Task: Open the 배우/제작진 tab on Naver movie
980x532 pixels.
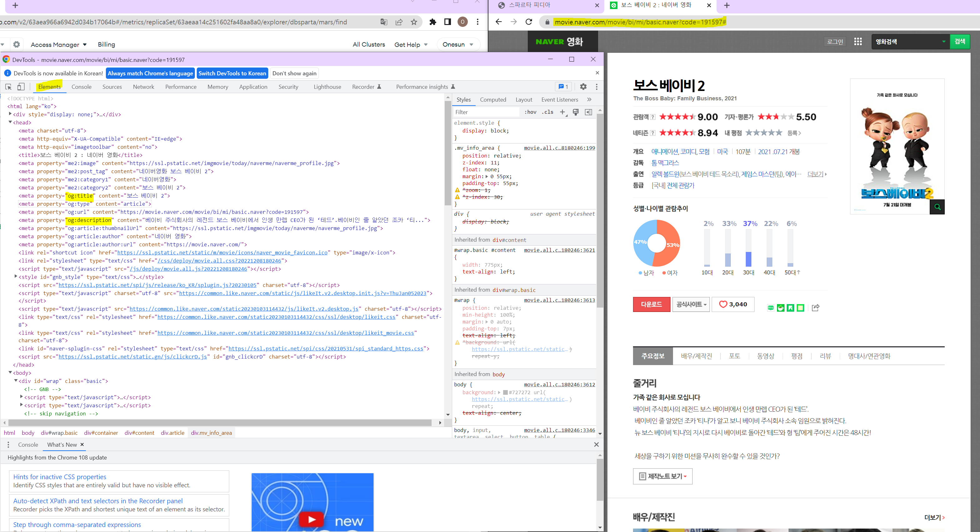Action: (x=696, y=356)
